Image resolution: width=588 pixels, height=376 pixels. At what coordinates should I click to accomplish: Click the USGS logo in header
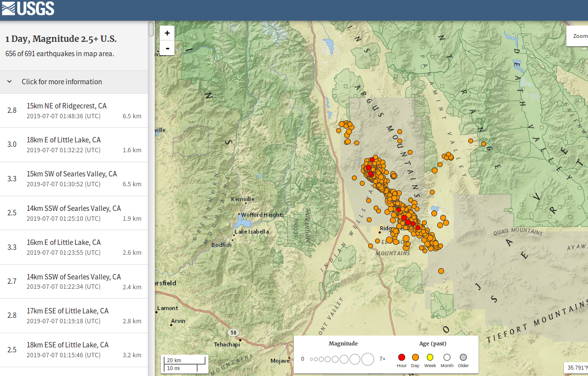point(28,8)
